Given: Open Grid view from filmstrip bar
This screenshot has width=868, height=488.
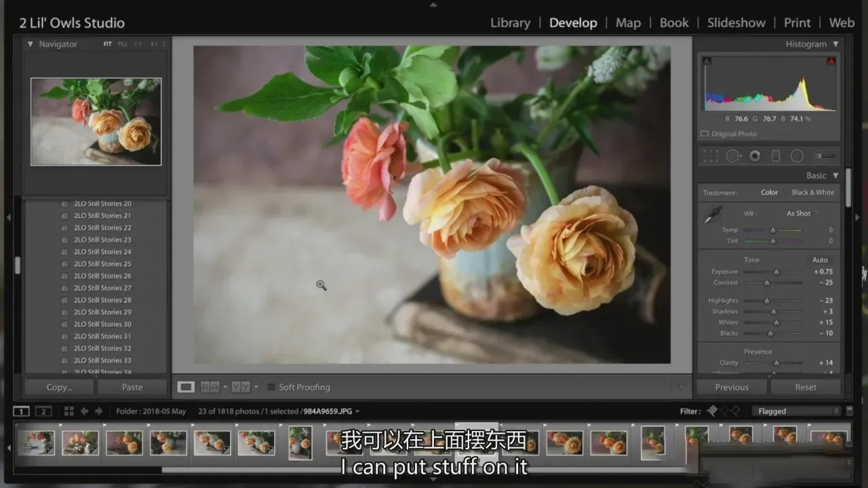Looking at the screenshot, I should pos(68,411).
